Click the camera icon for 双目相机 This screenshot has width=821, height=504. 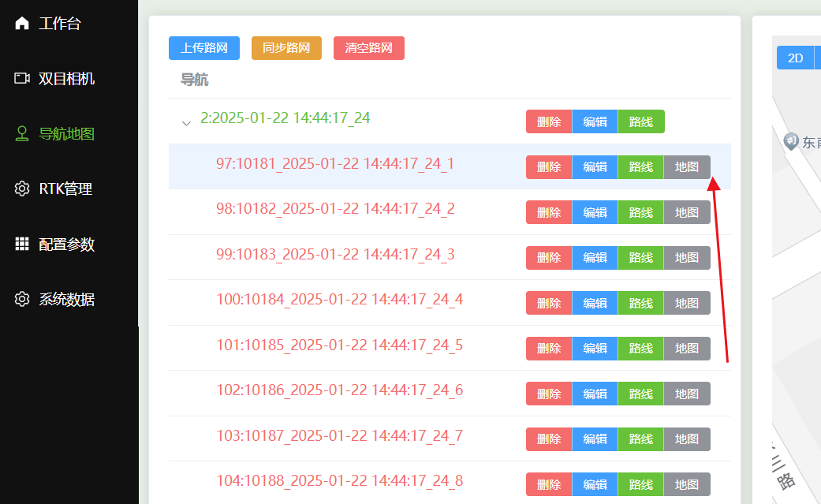pyautogui.click(x=22, y=78)
